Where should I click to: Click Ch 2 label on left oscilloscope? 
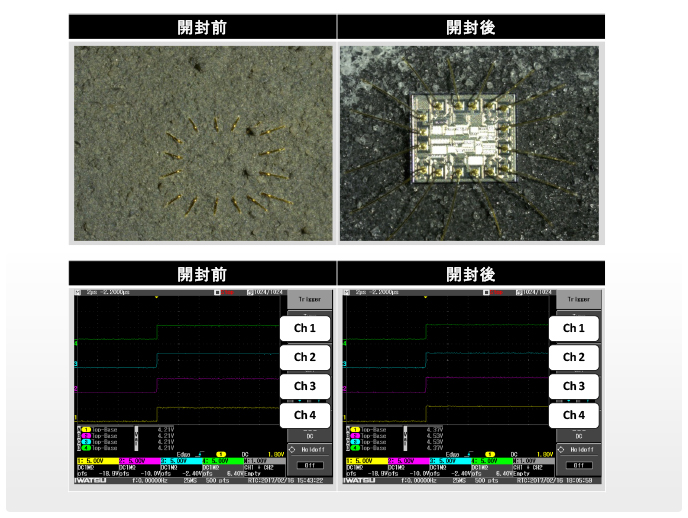305,357
